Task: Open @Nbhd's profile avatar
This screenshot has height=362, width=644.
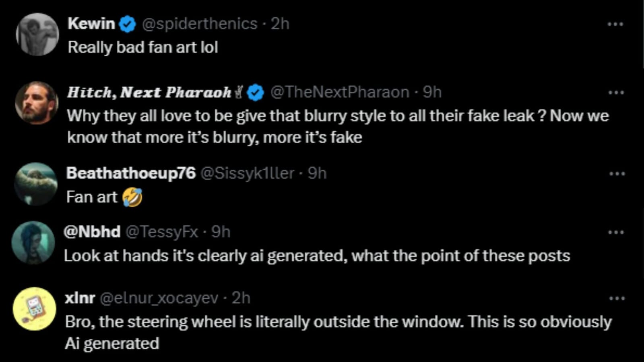Action: 33,243
